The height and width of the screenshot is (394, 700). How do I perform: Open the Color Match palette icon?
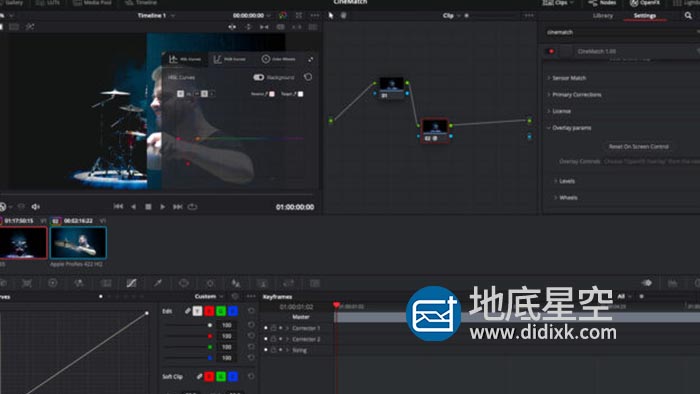pos(27,283)
